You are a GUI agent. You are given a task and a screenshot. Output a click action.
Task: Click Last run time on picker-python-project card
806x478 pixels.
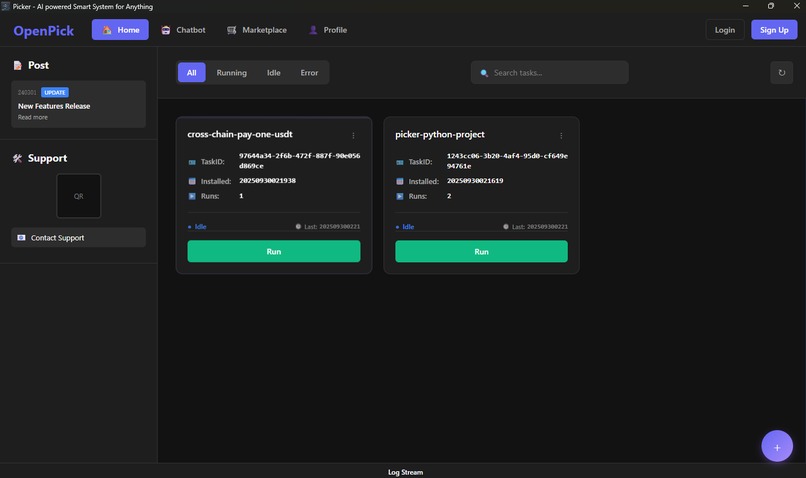pos(536,226)
